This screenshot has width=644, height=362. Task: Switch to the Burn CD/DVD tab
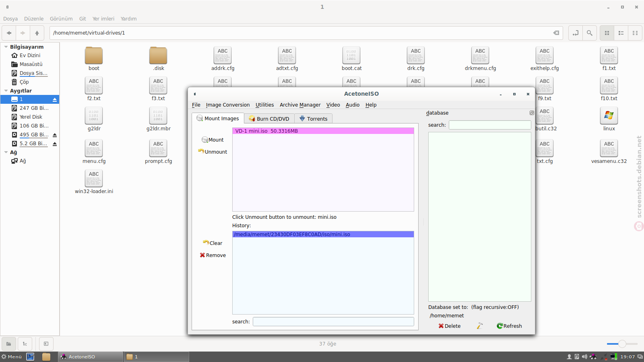tap(269, 119)
